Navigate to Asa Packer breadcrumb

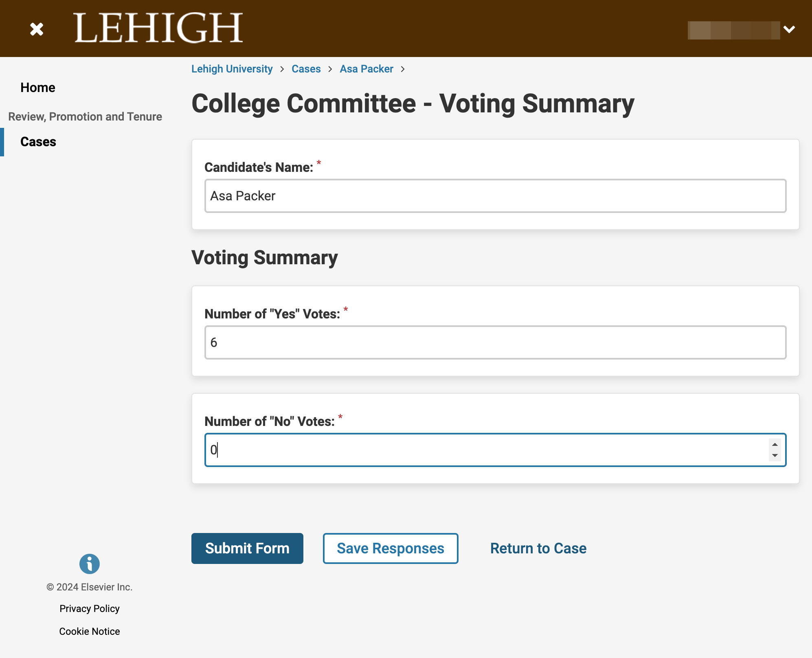point(366,69)
